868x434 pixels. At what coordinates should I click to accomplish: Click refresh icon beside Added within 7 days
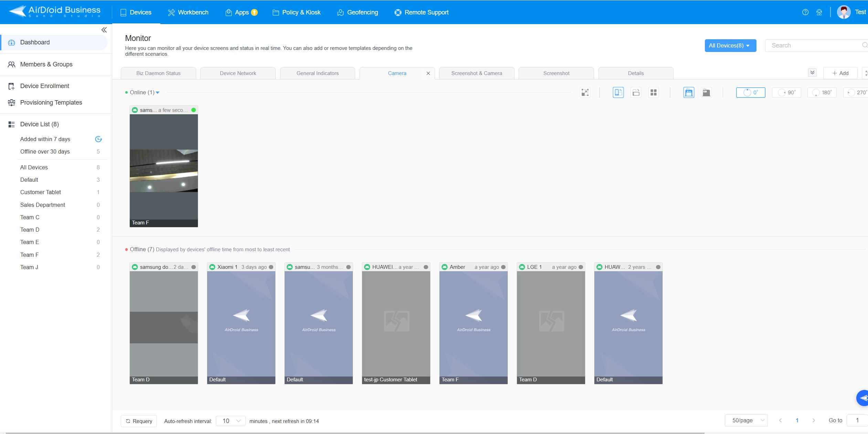[x=98, y=139]
